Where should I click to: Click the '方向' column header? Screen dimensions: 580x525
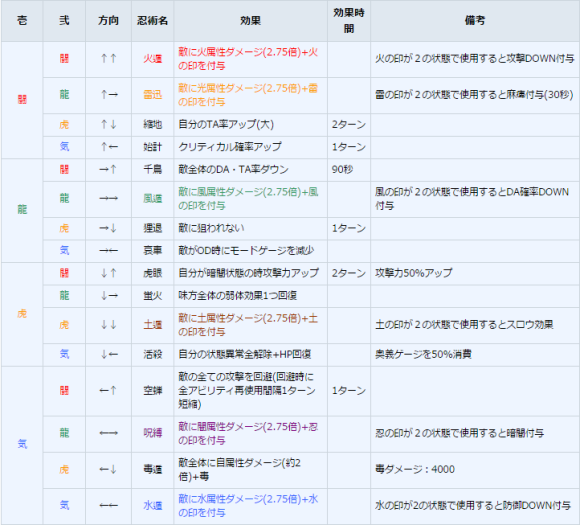click(x=108, y=20)
